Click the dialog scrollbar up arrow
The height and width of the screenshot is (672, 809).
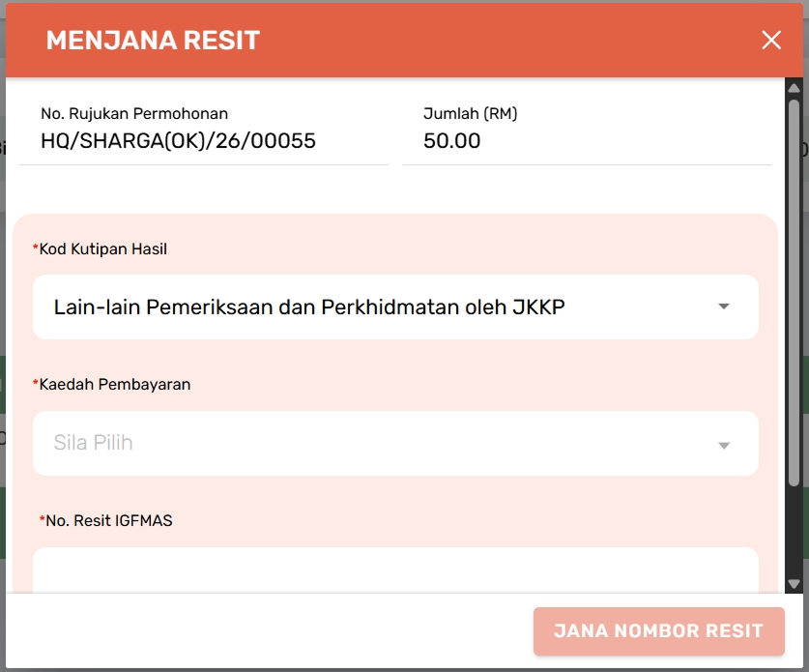tap(795, 88)
